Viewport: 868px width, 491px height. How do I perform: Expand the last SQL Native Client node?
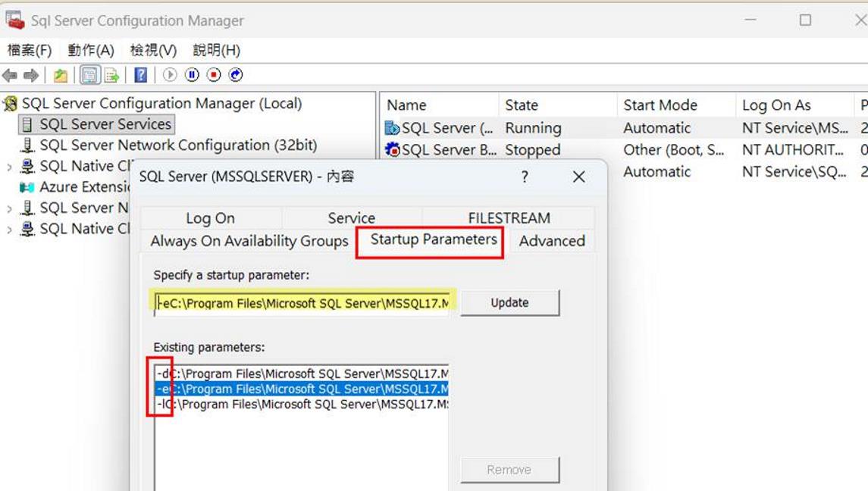[x=9, y=230]
